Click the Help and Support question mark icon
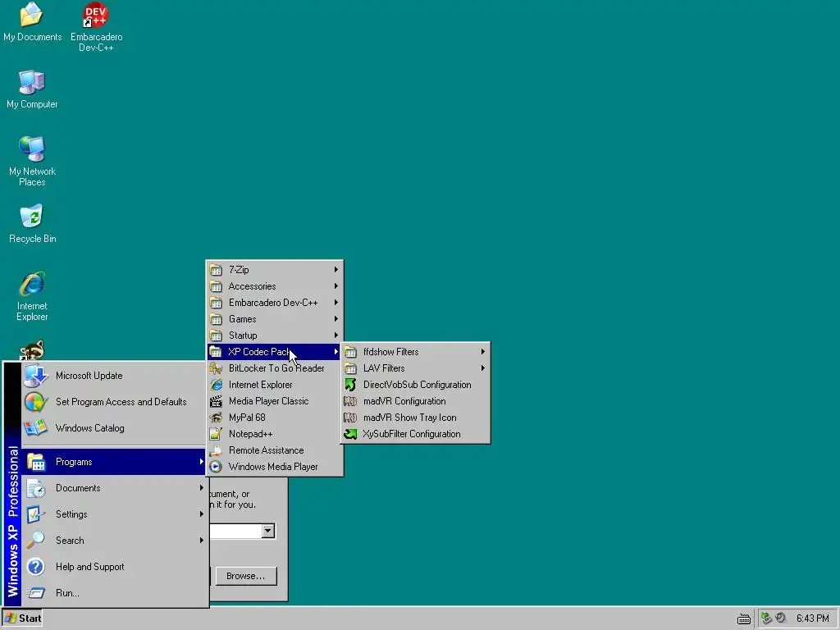This screenshot has height=630, width=840. pyautogui.click(x=35, y=566)
